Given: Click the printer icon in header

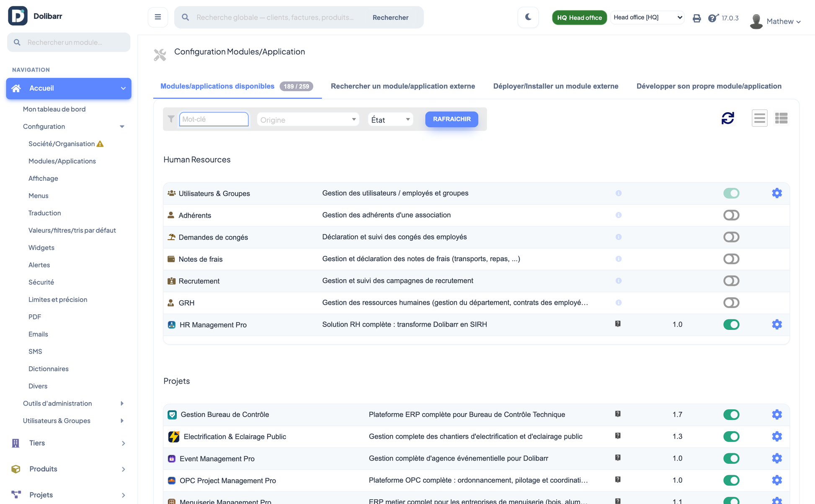Looking at the screenshot, I should [696, 18].
